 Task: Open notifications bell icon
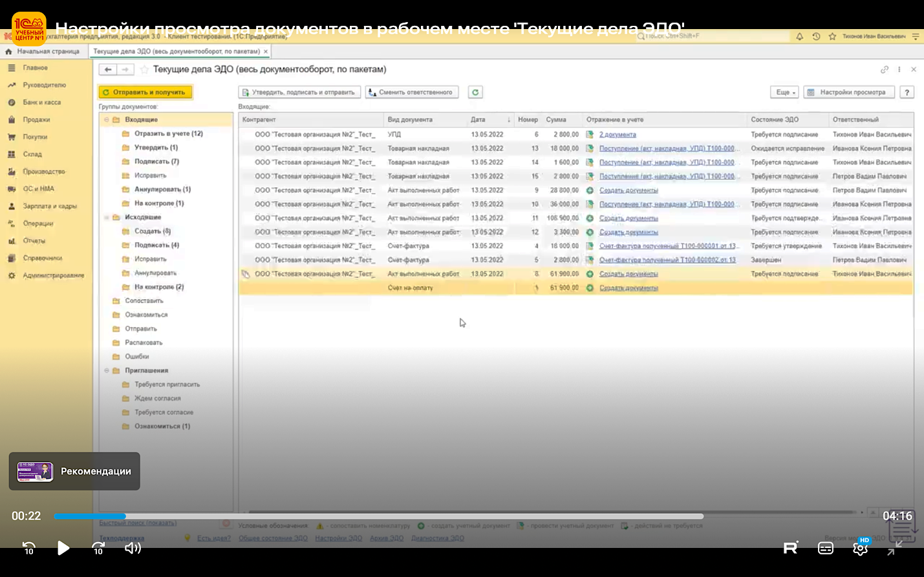click(799, 37)
